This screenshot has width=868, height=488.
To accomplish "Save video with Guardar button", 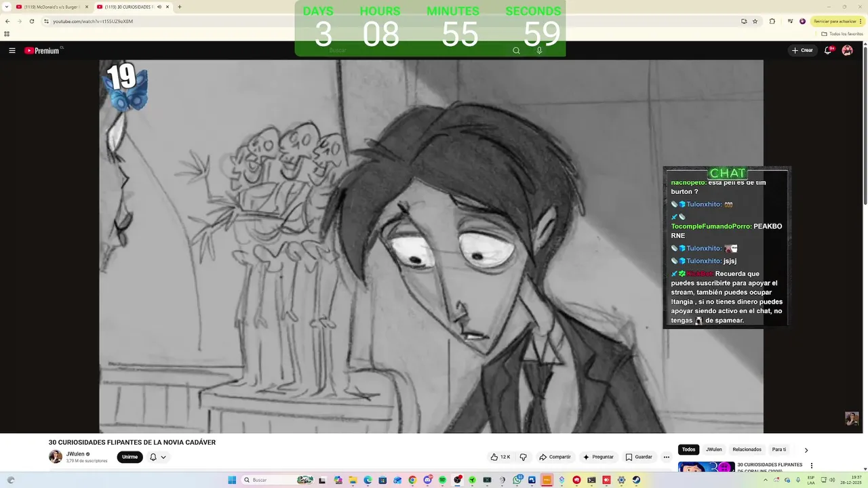I will pos(639,457).
